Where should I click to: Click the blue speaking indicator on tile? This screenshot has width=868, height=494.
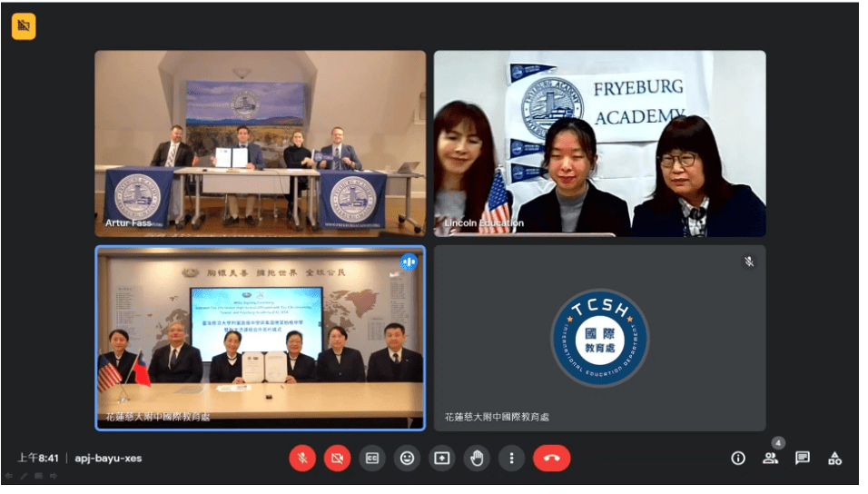click(x=409, y=262)
